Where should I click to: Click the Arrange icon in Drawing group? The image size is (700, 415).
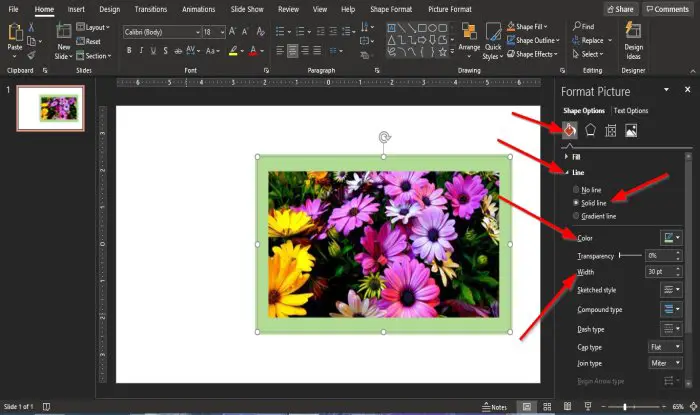pyautogui.click(x=469, y=40)
